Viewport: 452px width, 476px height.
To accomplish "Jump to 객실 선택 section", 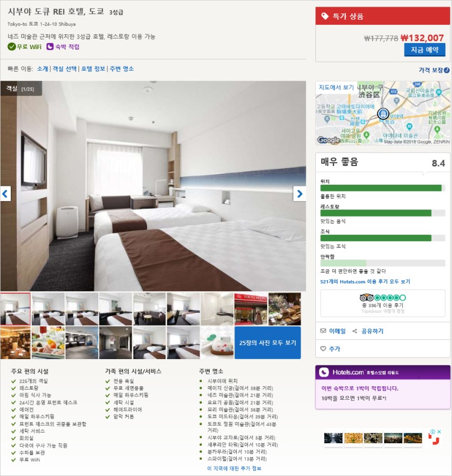I will (64, 69).
